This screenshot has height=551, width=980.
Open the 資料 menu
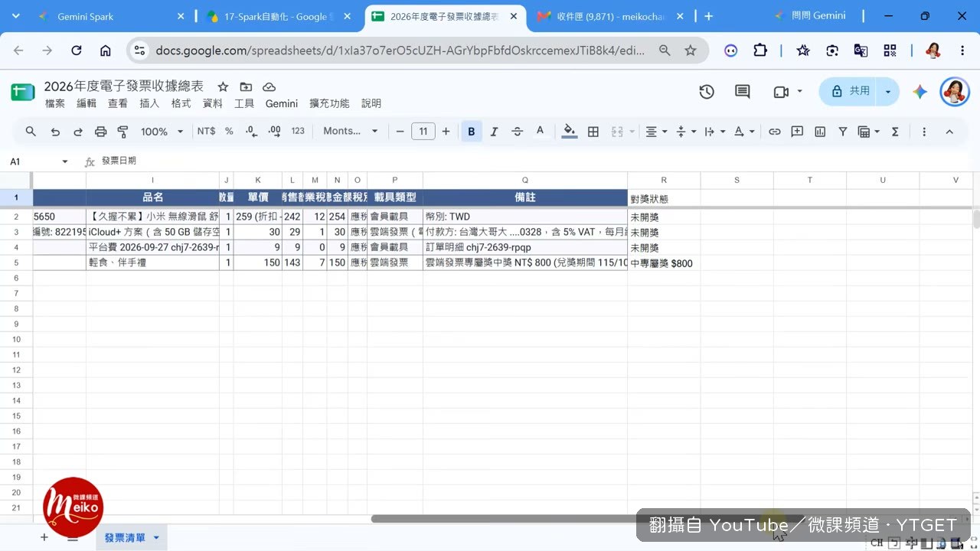point(213,103)
